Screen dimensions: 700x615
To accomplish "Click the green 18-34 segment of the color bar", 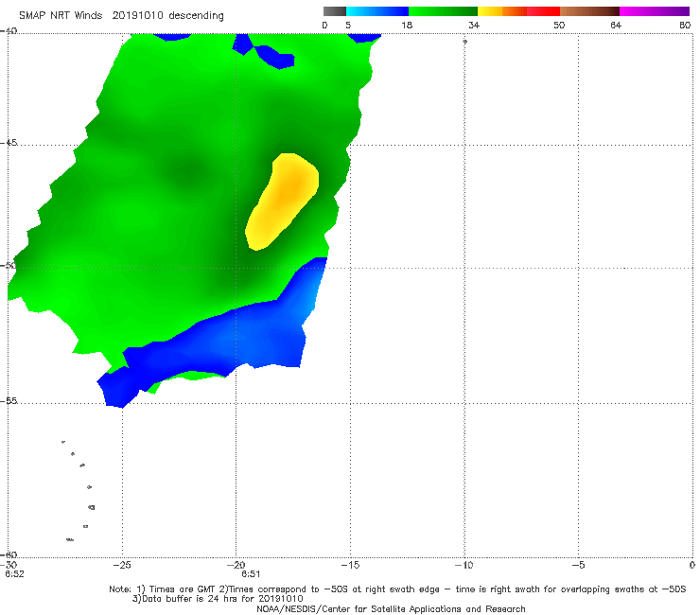I will [x=443, y=11].
